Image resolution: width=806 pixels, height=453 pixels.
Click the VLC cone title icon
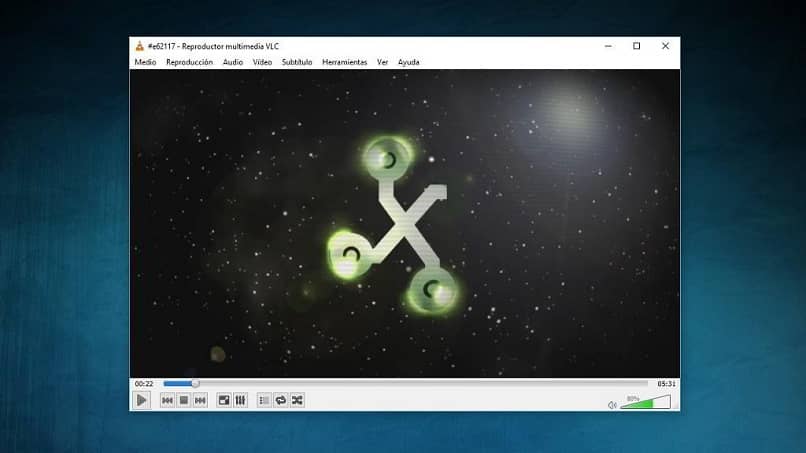[x=139, y=46]
